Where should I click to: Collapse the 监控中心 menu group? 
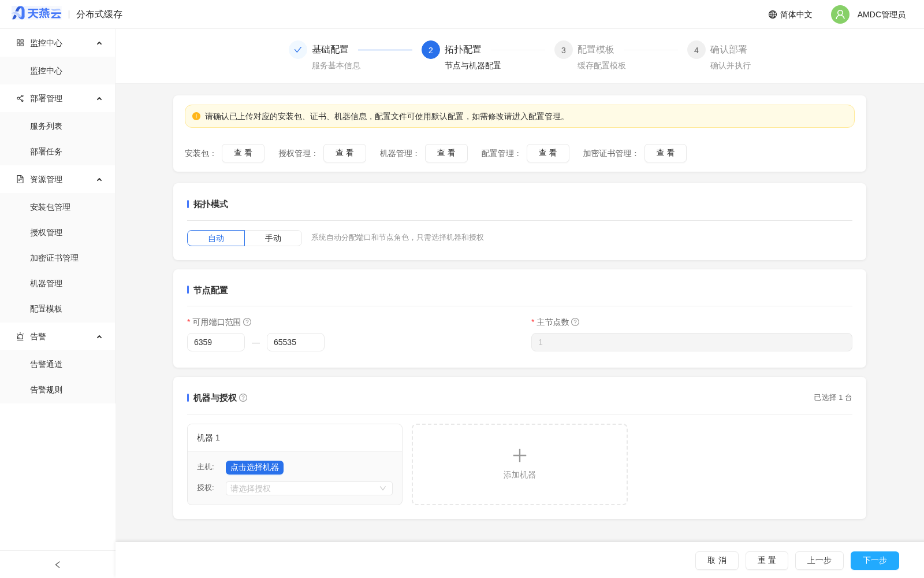tap(99, 43)
